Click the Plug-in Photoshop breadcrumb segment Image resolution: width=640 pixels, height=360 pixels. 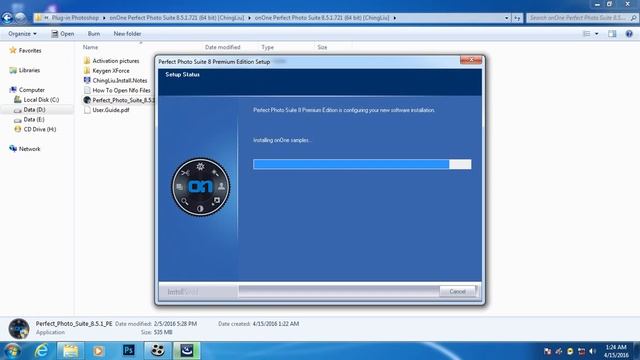75,18
